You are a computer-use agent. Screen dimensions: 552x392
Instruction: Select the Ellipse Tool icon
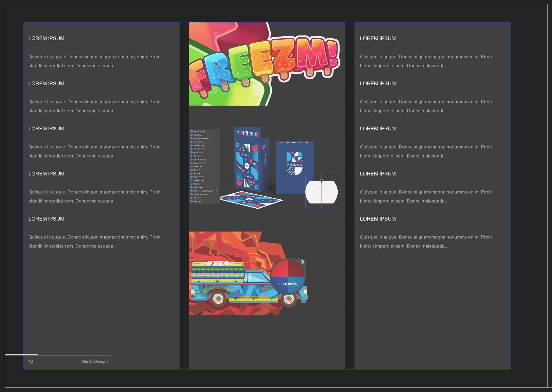[x=191, y=135]
